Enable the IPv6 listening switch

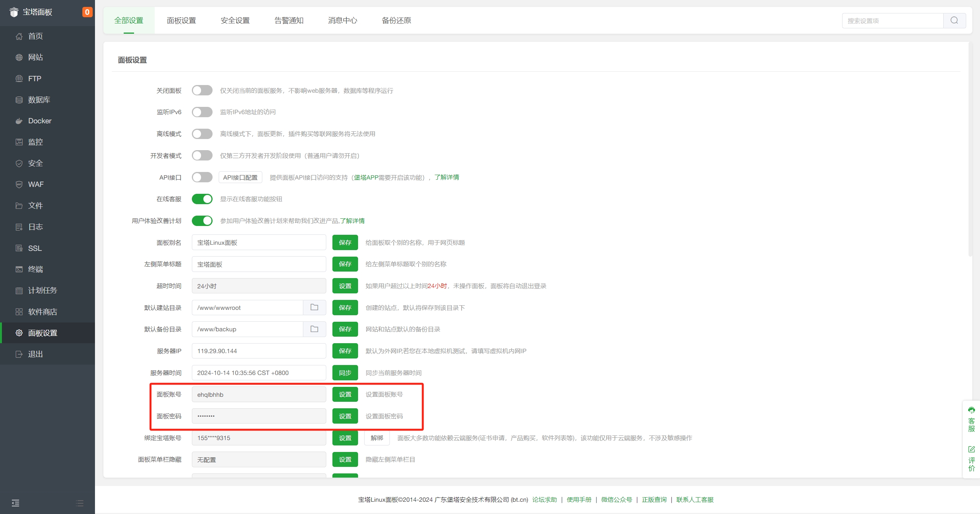tap(202, 112)
